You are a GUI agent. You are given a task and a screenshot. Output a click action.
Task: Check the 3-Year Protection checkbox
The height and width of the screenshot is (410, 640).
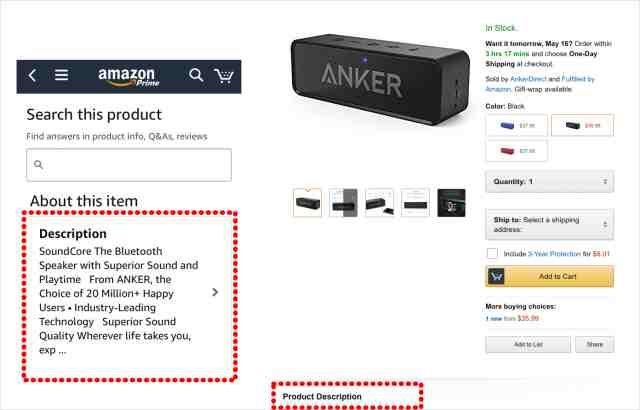[x=492, y=253]
